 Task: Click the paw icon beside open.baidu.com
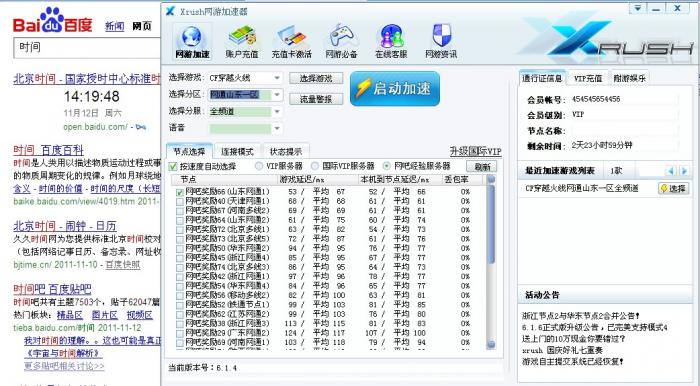click(141, 127)
